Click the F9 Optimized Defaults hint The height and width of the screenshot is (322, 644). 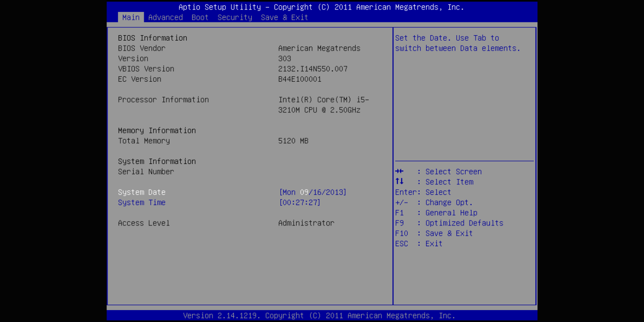pyautogui.click(x=449, y=223)
